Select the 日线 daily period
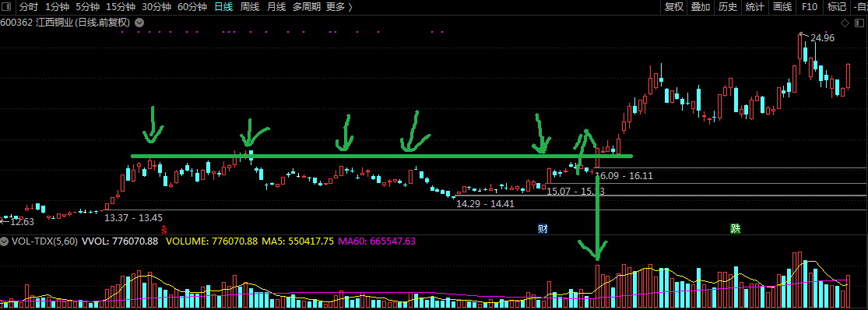The width and height of the screenshot is (868, 310). 223,7
